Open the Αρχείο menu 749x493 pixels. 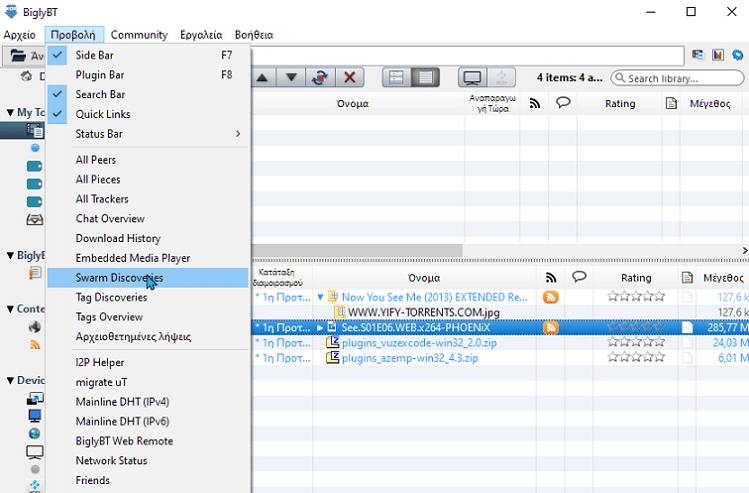point(20,35)
